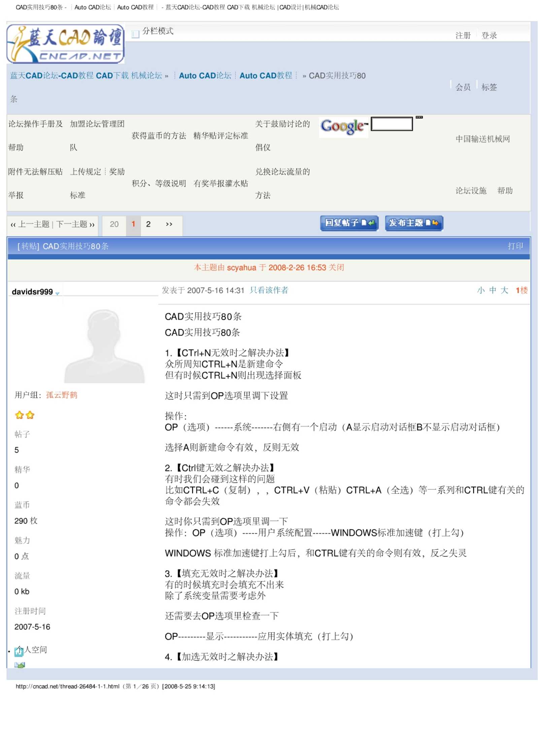This screenshot has width=538, height=756.
Task: Open 注册 register link
Action: coord(463,35)
